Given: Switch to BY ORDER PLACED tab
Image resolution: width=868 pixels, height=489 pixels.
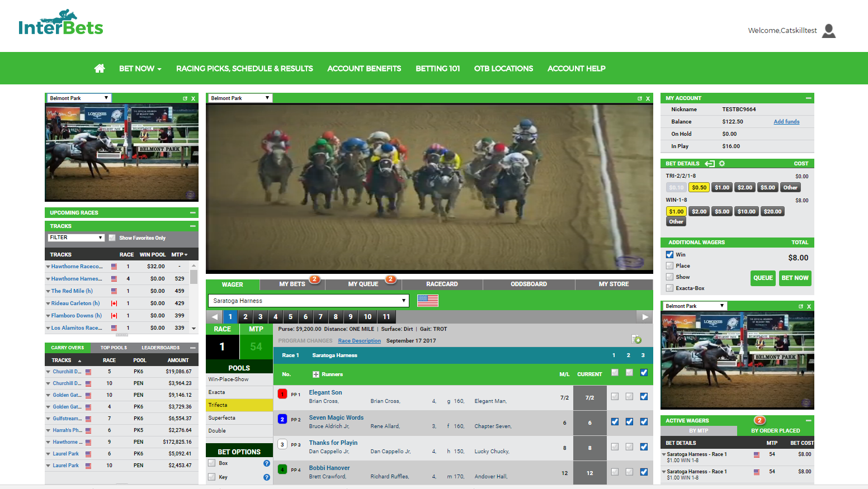Looking at the screenshot, I should tap(775, 431).
